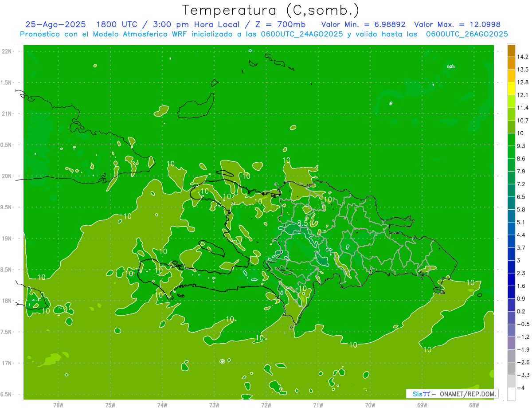Click the "17N" latitude axis label
Viewport: 532px width, 411px height.
[x=6, y=363]
